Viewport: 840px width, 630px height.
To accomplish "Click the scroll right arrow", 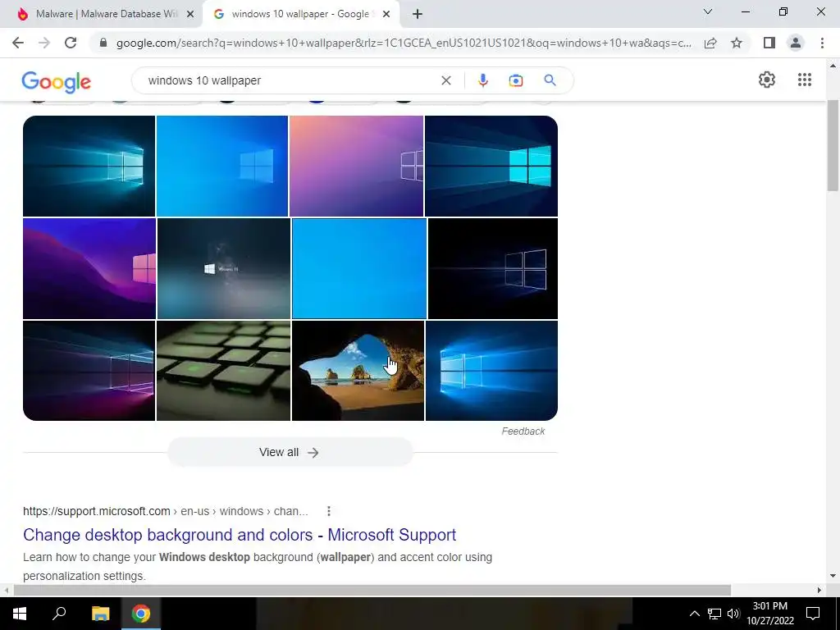I will click(819, 590).
